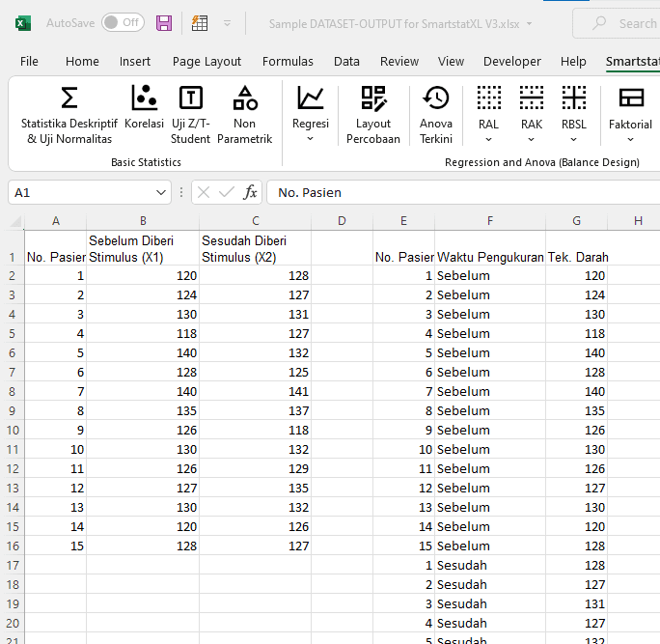This screenshot has width=660, height=644.
Task: Click the Excel application logo icon
Action: click(23, 23)
